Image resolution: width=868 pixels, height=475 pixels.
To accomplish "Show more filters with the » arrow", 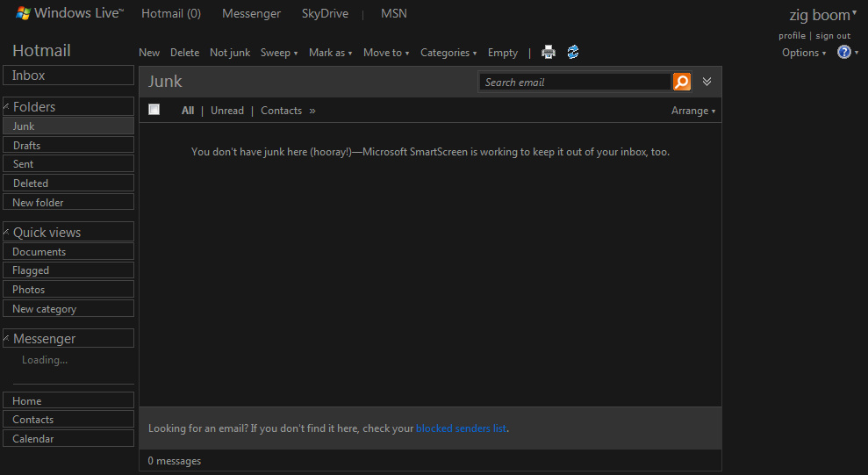I will 312,111.
